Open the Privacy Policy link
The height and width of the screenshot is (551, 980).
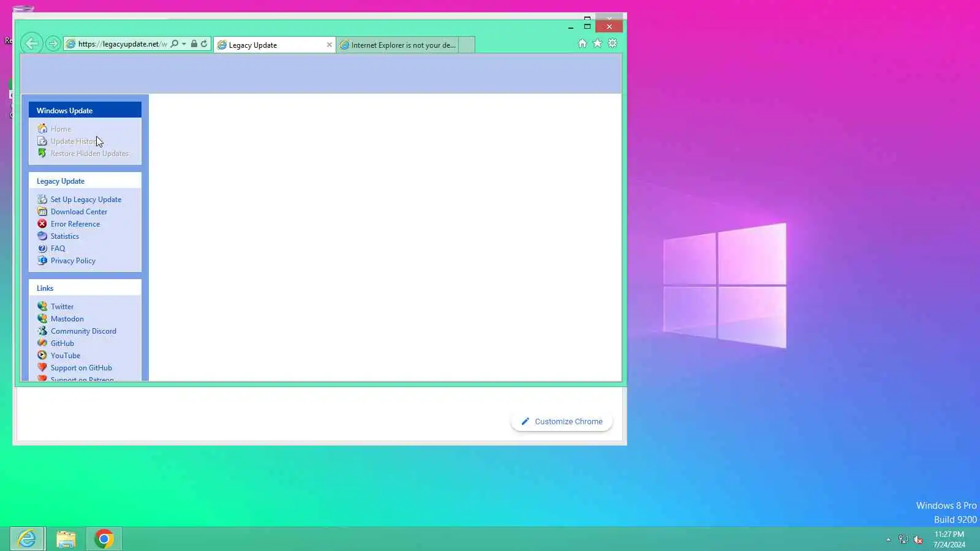(x=73, y=260)
